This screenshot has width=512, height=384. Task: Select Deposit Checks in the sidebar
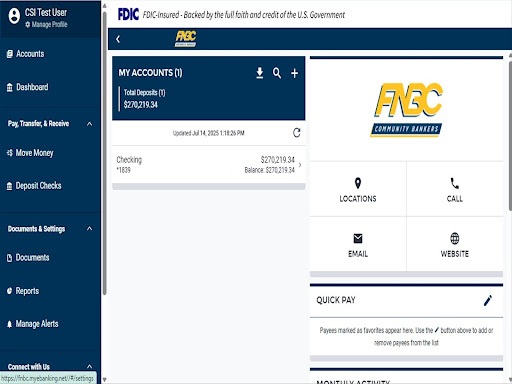pyautogui.click(x=38, y=185)
